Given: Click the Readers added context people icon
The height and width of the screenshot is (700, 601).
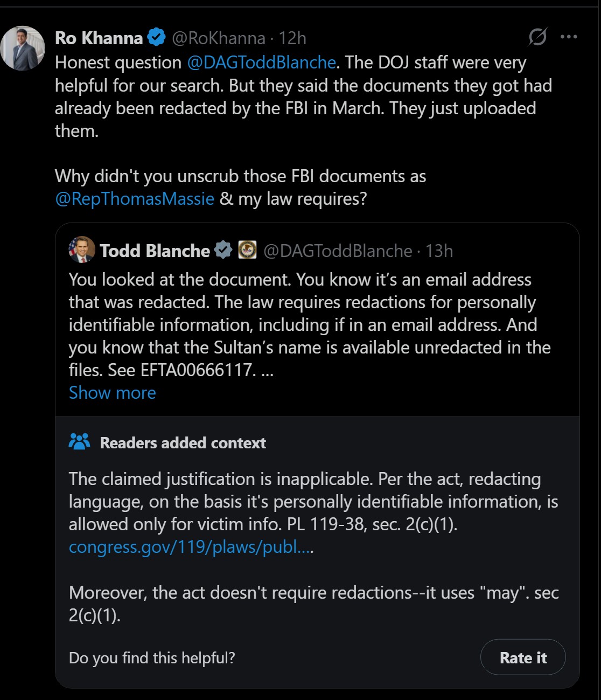Looking at the screenshot, I should pos(80,442).
